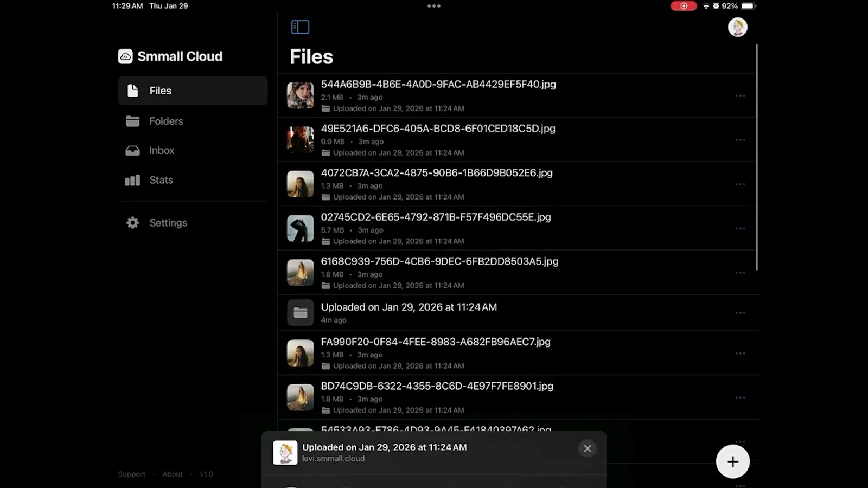Tap the 11:29 AM clock in status bar
The height and width of the screenshot is (488, 868).
pyautogui.click(x=127, y=6)
